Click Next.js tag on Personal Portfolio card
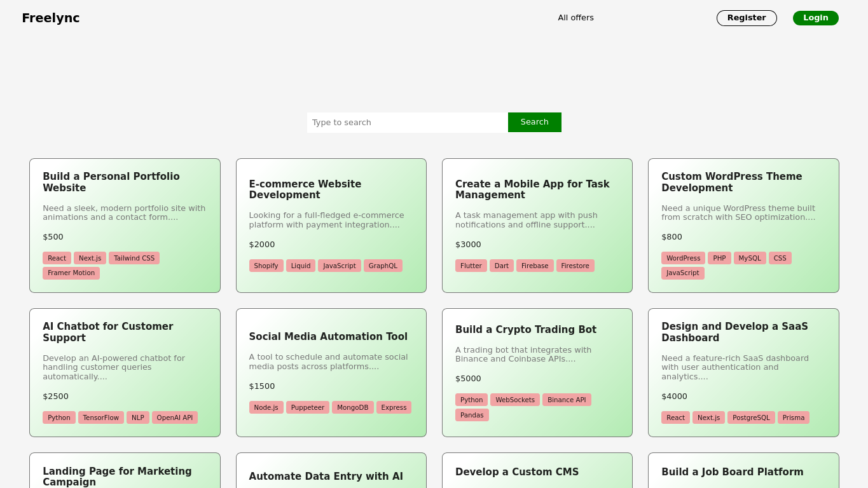 pyautogui.click(x=90, y=258)
